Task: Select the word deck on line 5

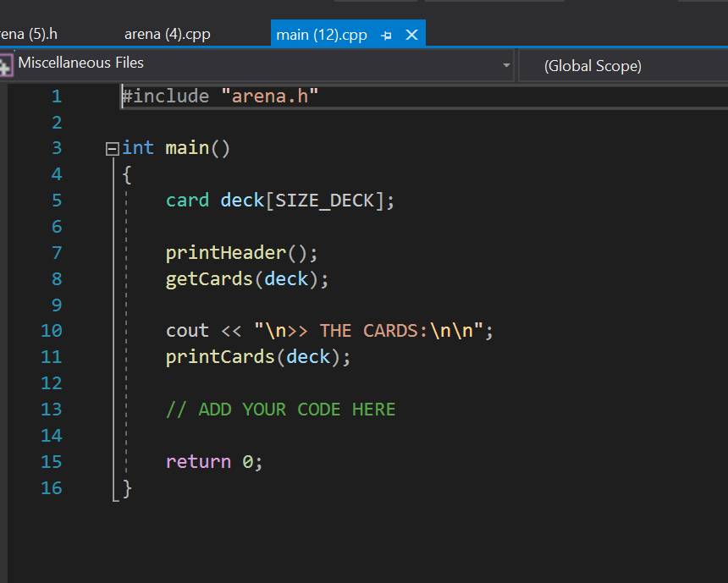Action: tap(241, 200)
